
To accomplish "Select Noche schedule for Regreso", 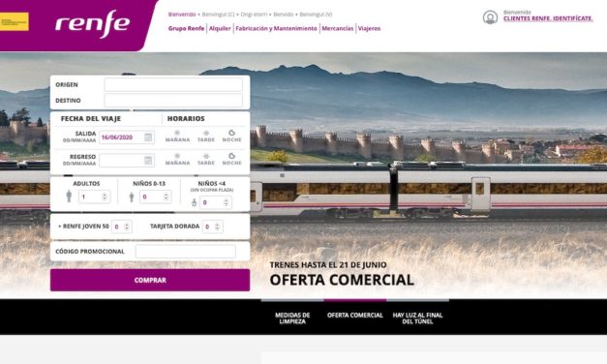I will click(x=231, y=160).
